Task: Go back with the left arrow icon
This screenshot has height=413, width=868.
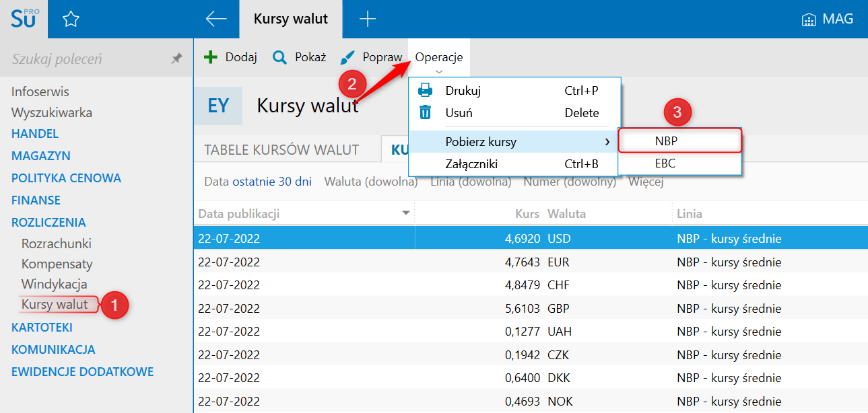Action: pos(216,19)
